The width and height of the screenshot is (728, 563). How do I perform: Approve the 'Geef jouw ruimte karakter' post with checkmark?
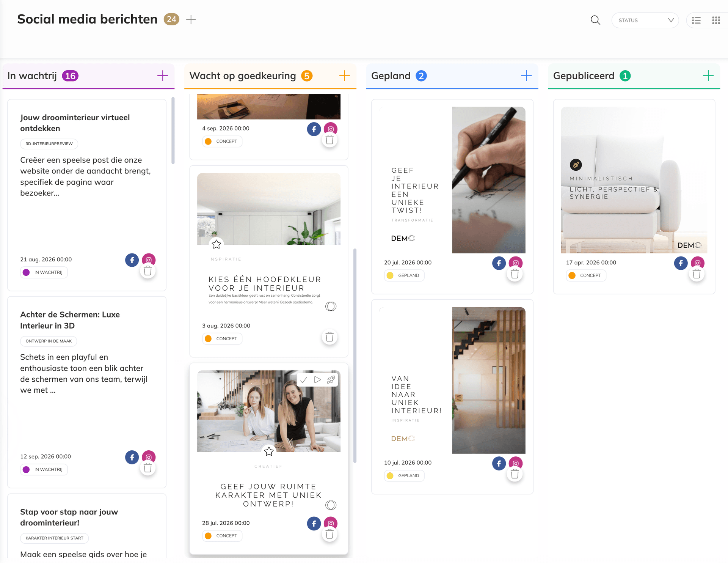tap(304, 380)
